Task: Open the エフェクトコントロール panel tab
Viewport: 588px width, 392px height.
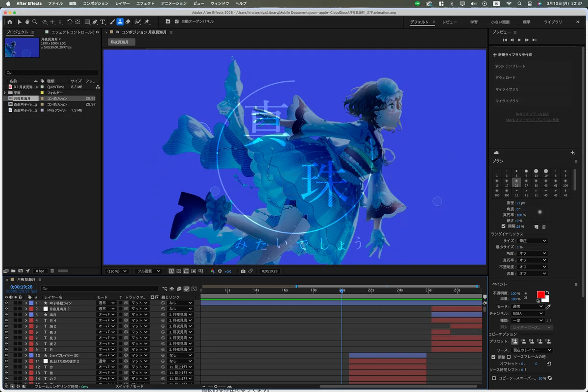Action: click(72, 32)
